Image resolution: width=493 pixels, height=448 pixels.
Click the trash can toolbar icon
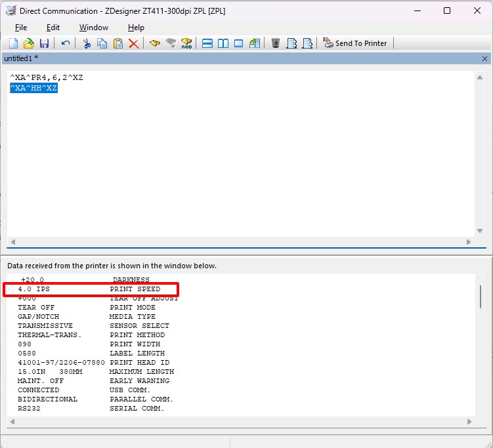tap(276, 43)
